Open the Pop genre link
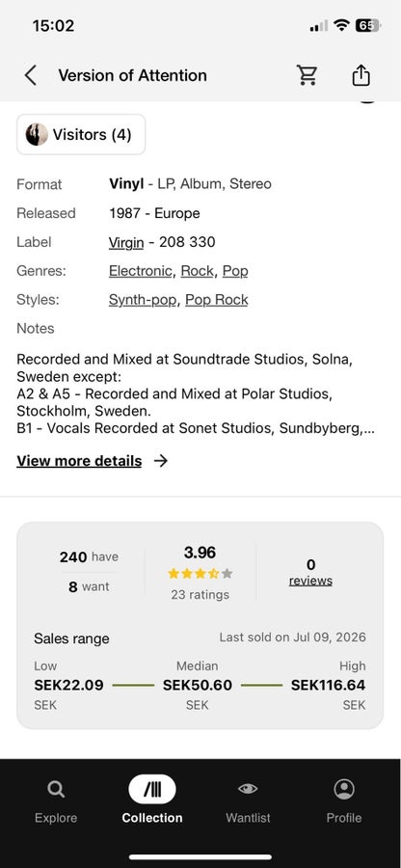401x868 pixels. pyautogui.click(x=235, y=271)
